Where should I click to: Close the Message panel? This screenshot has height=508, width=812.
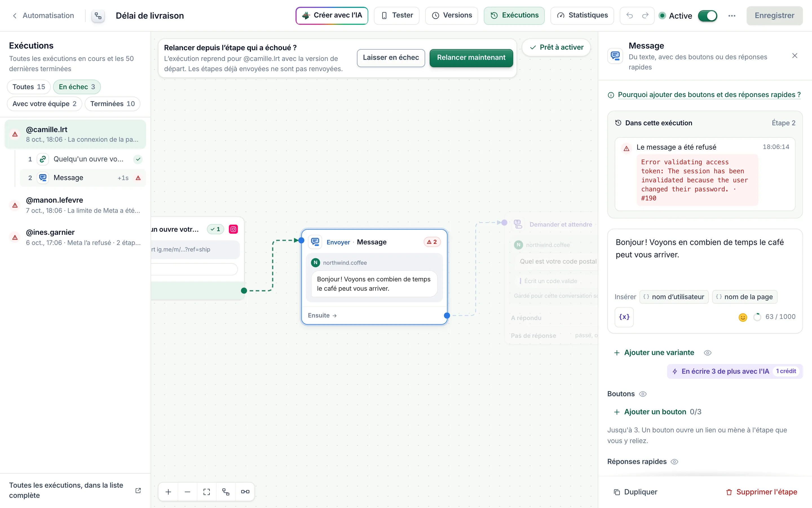795,56
